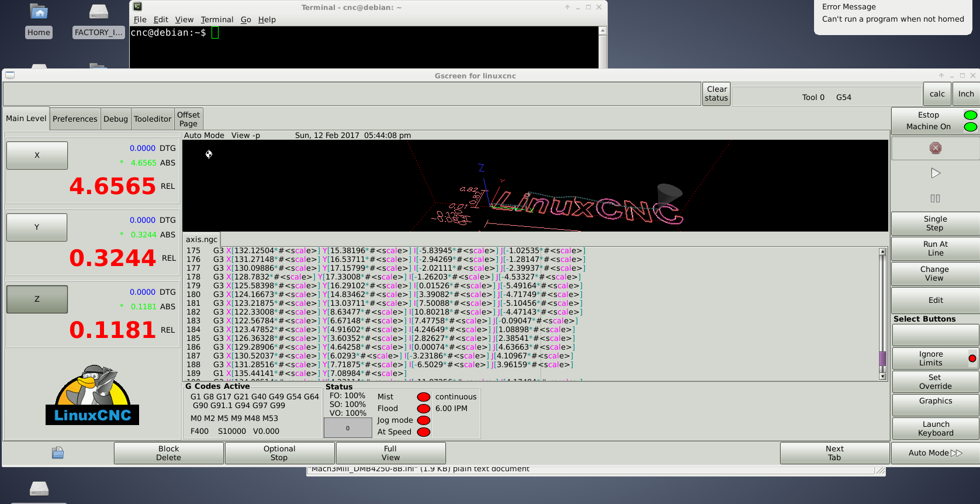Click Change View button
The width and height of the screenshot is (980, 504).
[x=935, y=274]
